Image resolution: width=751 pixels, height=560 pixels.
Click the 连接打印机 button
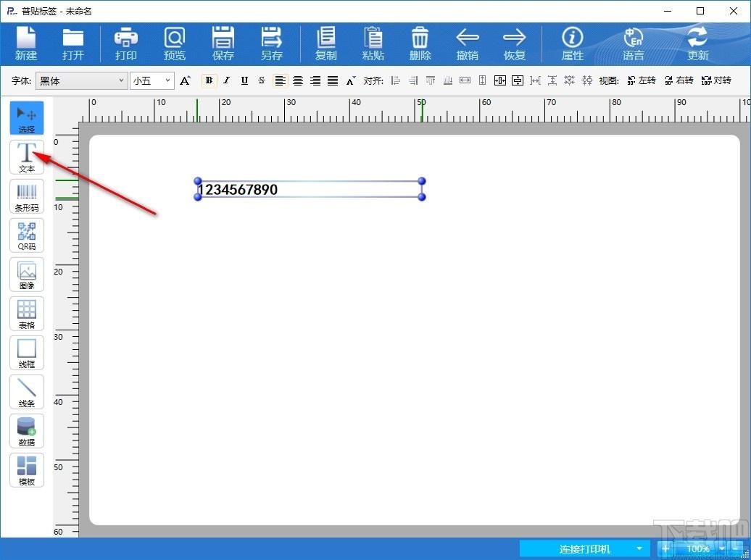point(584,548)
